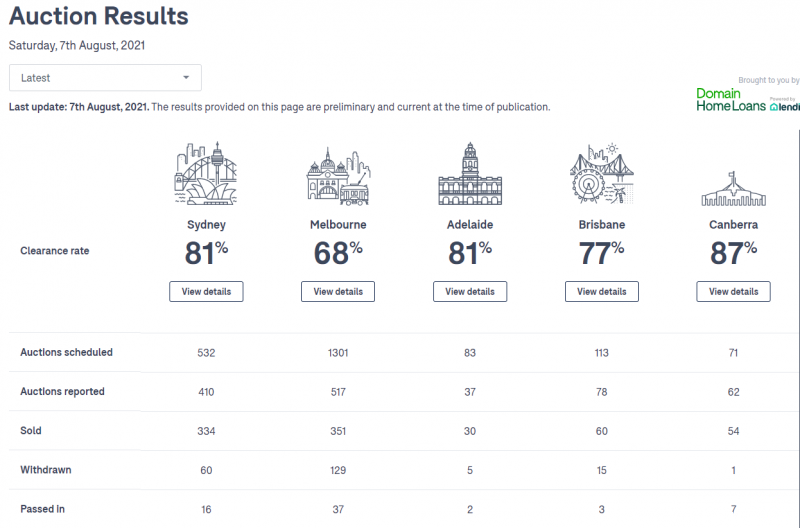Click the dropdown arrow in Latest selector

click(186, 78)
